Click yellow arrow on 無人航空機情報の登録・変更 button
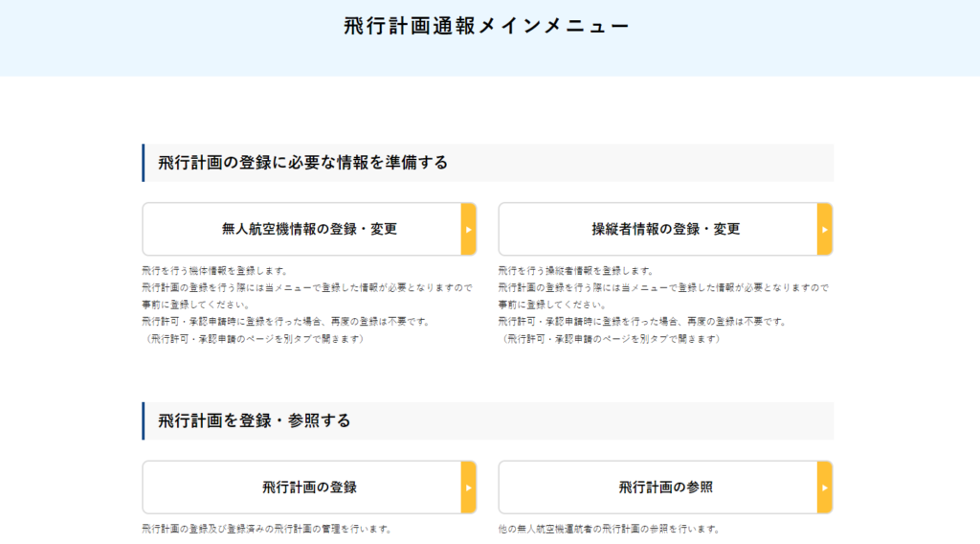Image resolution: width=980 pixels, height=544 pixels. point(468,229)
